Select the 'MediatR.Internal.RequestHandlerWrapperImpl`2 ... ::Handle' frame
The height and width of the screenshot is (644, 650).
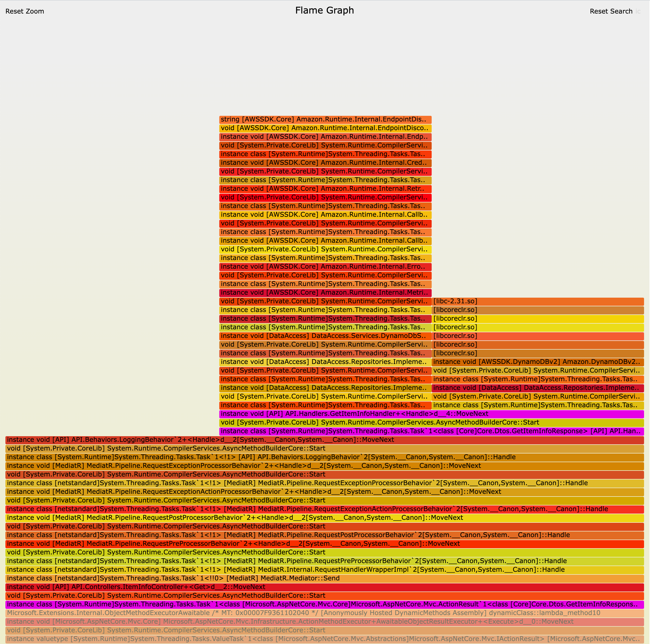coord(325,570)
